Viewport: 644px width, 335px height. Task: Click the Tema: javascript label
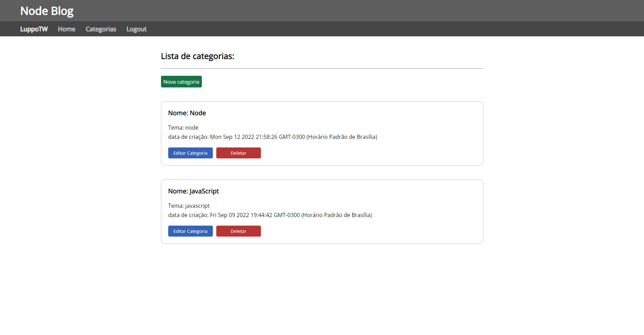(x=188, y=205)
